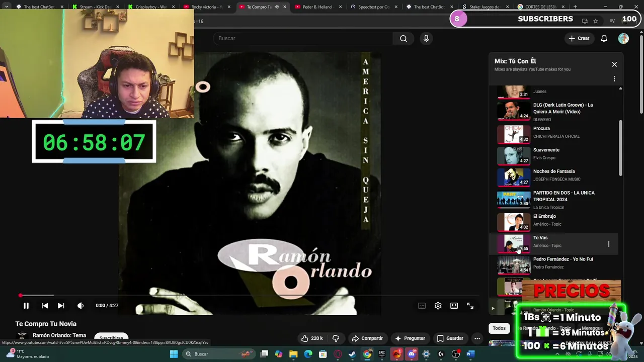This screenshot has width=644, height=362.
Task: Click Windows taskbar Buscar search box
Action: coord(218,354)
